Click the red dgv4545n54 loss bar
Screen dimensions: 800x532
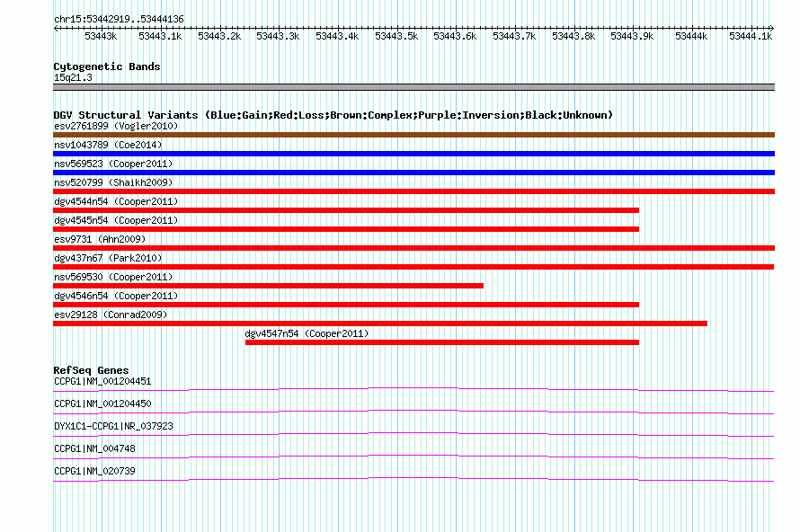point(346,229)
